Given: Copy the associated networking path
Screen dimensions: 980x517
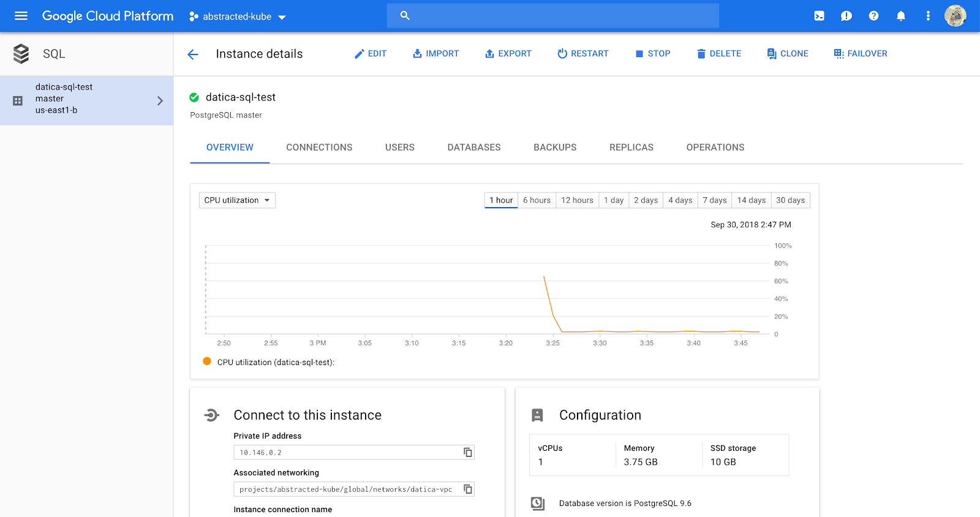Looking at the screenshot, I should click(x=468, y=489).
